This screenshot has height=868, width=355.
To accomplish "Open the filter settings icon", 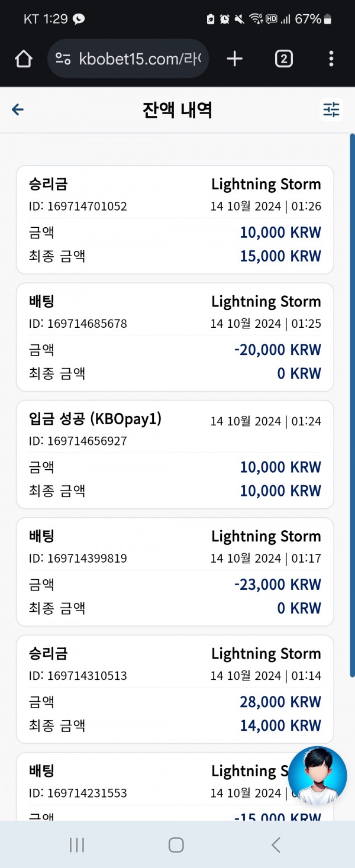I will [331, 109].
